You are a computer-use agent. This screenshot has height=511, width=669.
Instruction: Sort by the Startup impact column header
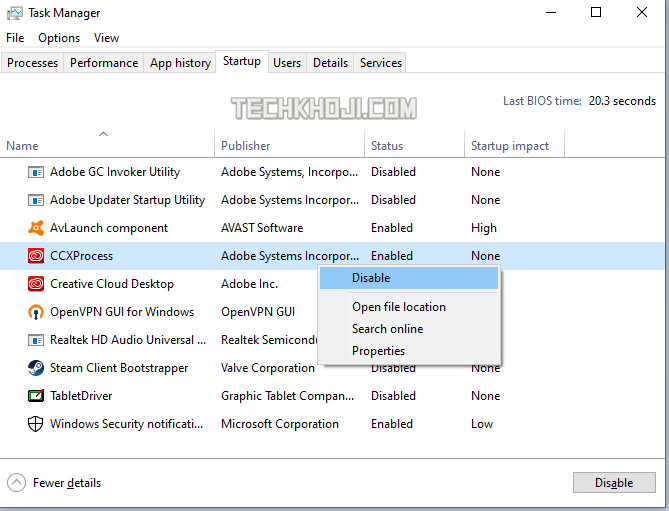[514, 144]
